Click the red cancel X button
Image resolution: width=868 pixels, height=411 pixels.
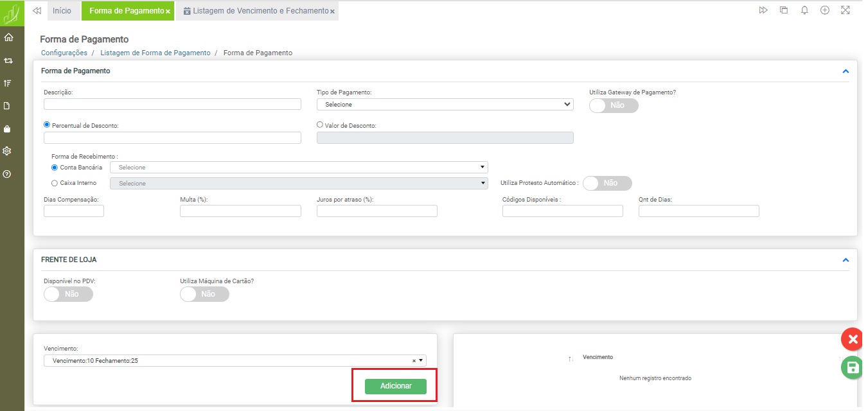coord(853,339)
